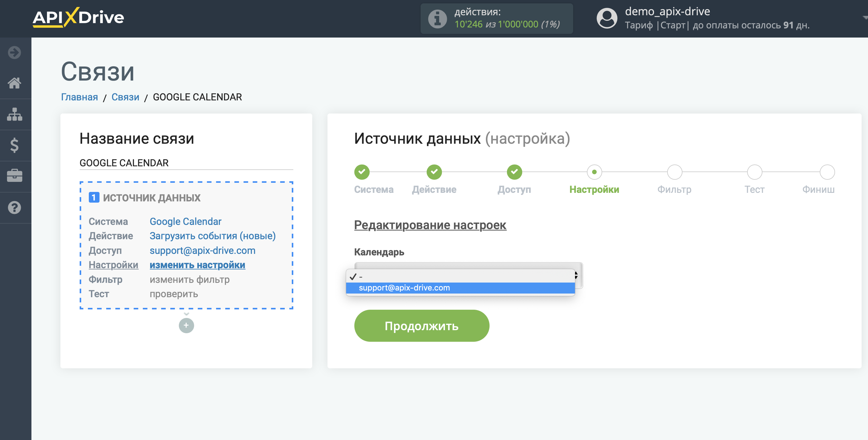Edit the GOOGLE CALENDAR connection name field
The height and width of the screenshot is (440, 868).
point(186,163)
